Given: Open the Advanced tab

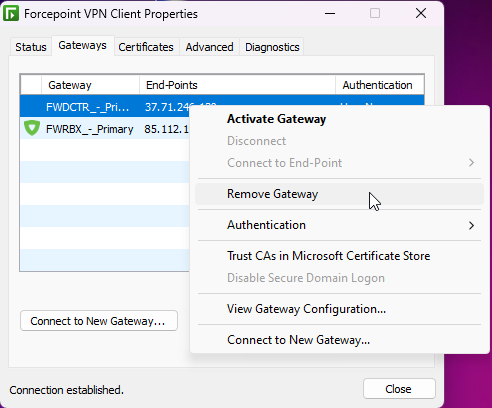Looking at the screenshot, I should pos(209,47).
